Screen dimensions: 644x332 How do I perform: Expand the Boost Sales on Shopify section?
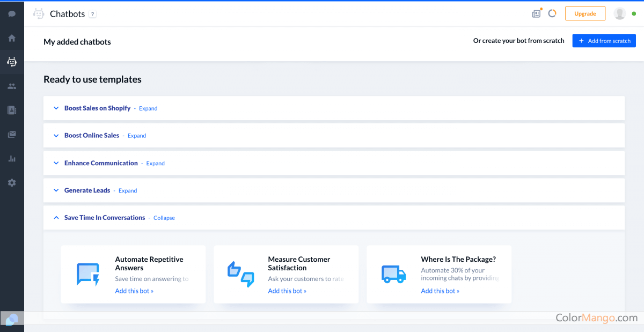(148, 108)
